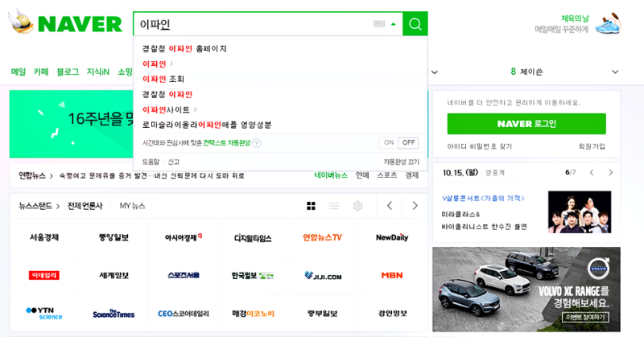Open 아이디·비밀번호 찾기

click(479, 146)
